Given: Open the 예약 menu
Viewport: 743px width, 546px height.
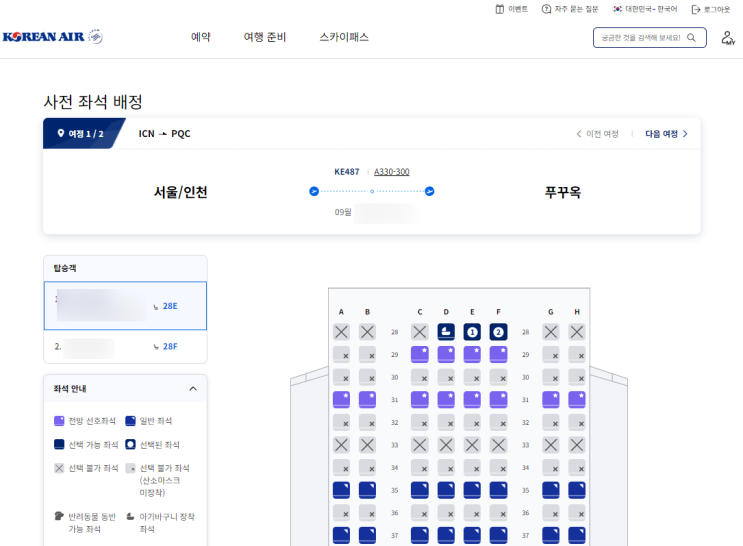Looking at the screenshot, I should 200,37.
